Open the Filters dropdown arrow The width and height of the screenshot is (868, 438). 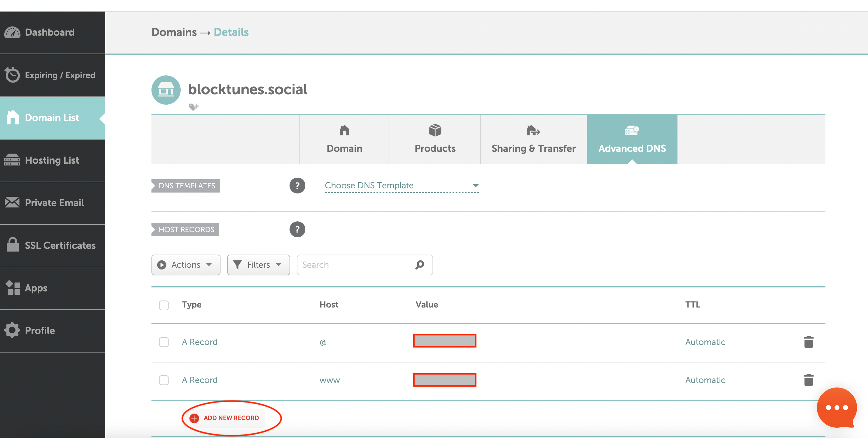[x=278, y=265]
